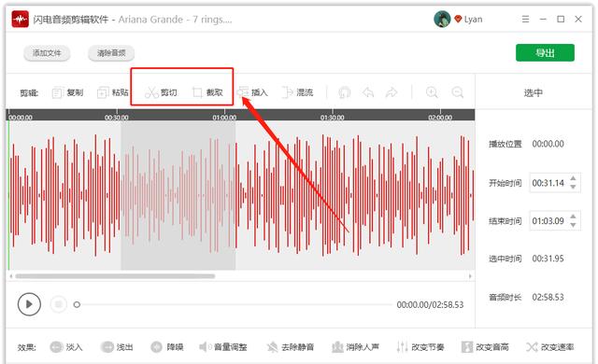
Task: Zoom in on the waveform
Action: pos(432,92)
